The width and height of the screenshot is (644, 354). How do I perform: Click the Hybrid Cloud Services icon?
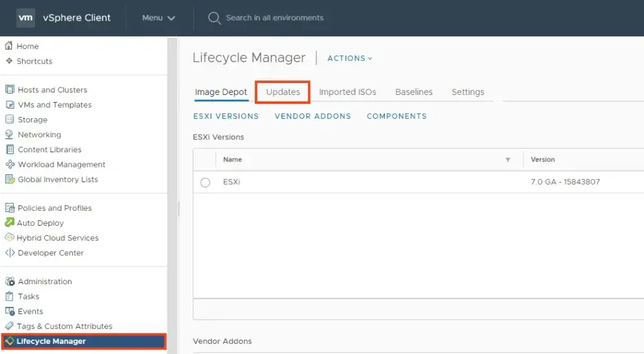click(9, 238)
